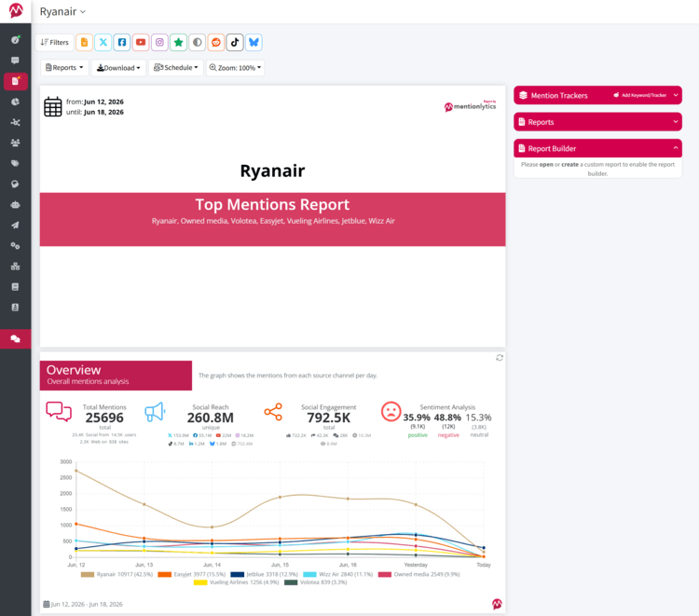Collapse the Report Builder panel
Viewport: 699px width, 616px height.
click(x=597, y=148)
